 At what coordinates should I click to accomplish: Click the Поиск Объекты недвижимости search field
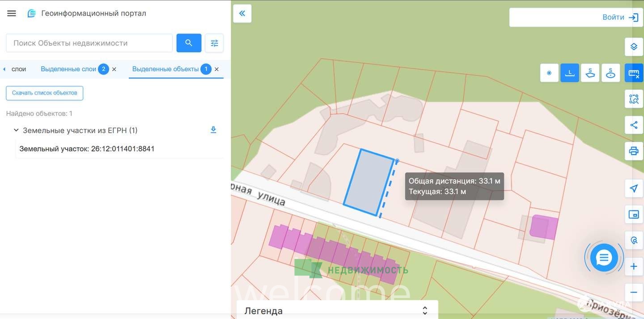coord(89,43)
